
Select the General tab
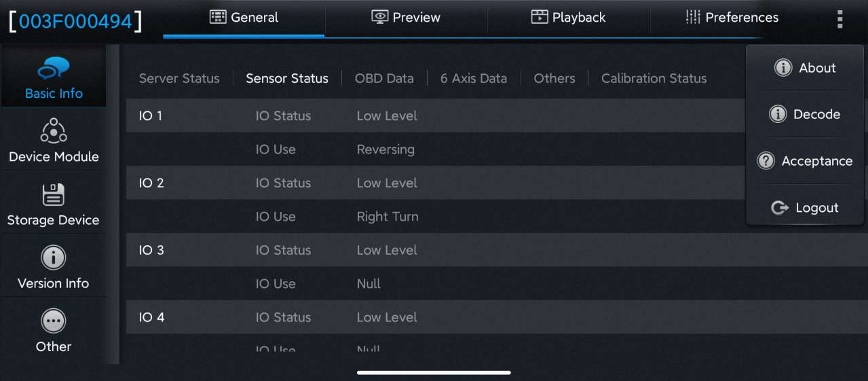click(x=244, y=18)
